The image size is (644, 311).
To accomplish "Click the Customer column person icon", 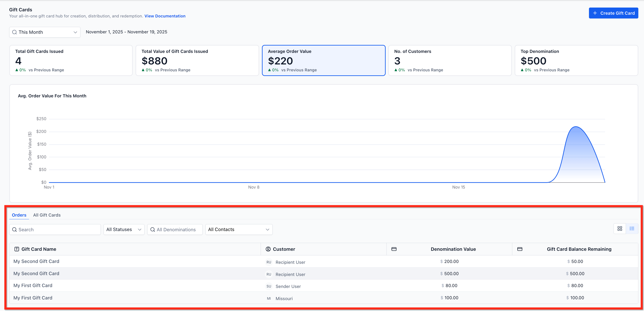I will pyautogui.click(x=268, y=249).
